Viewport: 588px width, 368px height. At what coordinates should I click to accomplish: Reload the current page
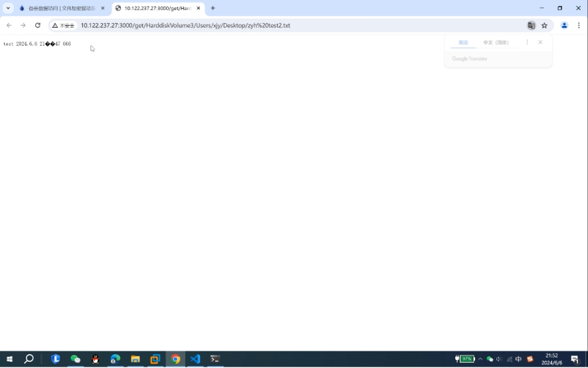pyautogui.click(x=38, y=25)
